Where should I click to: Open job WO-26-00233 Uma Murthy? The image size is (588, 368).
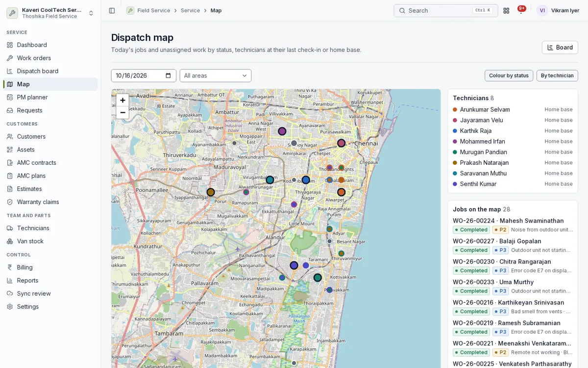pos(513,287)
